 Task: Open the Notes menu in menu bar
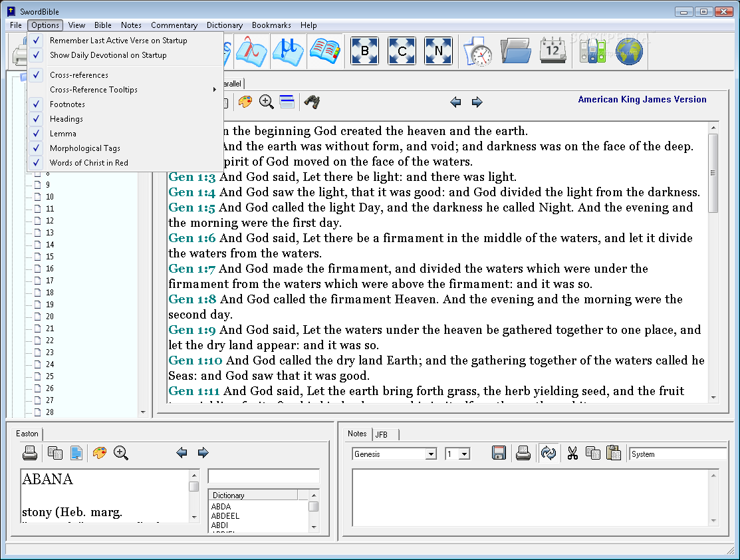(131, 25)
